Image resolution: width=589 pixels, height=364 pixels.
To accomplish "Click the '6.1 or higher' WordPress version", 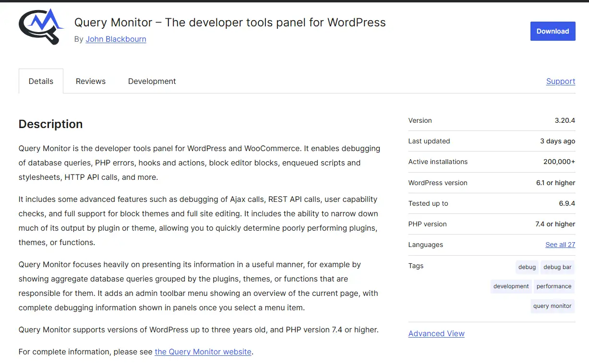I will pyautogui.click(x=556, y=183).
